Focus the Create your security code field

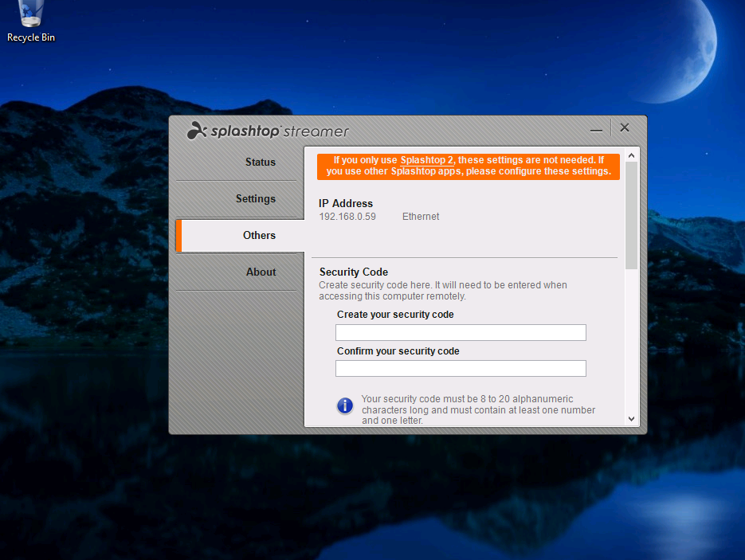(x=461, y=333)
